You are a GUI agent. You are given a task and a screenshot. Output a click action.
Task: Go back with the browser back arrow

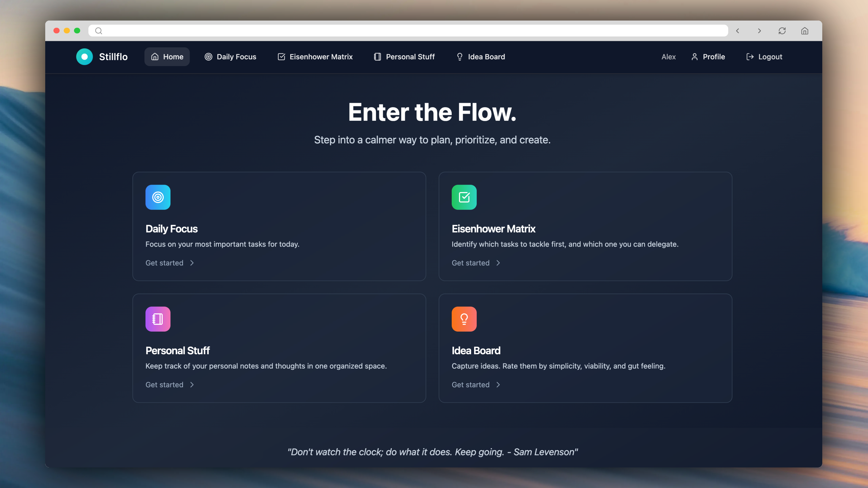pyautogui.click(x=738, y=31)
